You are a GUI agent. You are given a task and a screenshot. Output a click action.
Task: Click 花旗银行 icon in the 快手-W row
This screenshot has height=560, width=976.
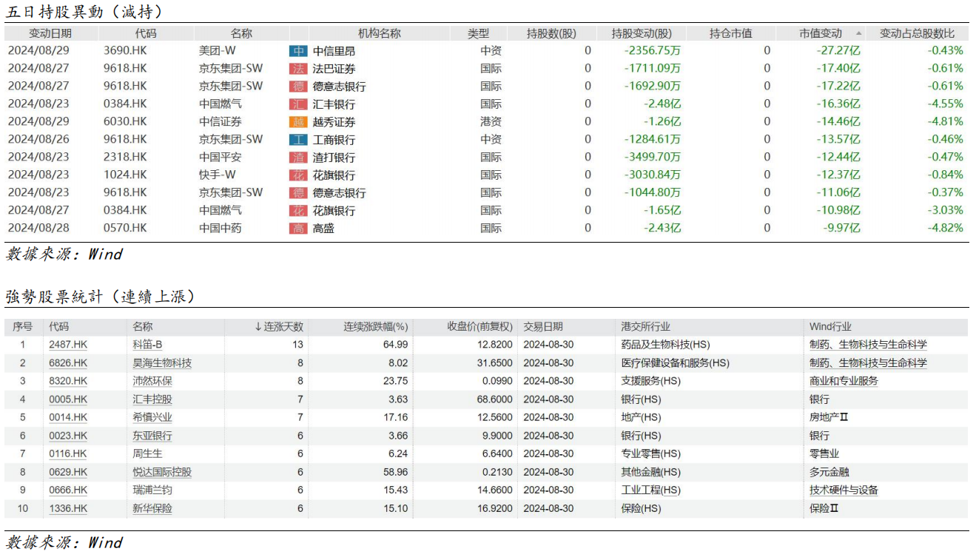coord(298,175)
